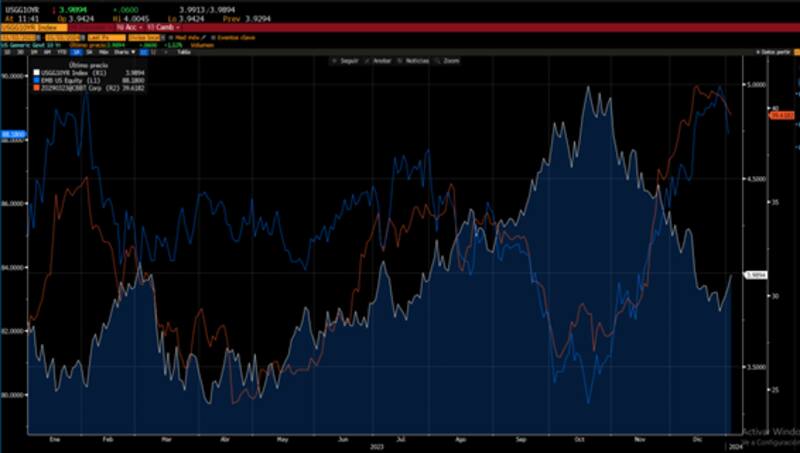Activate the Zoom chart tool
800x453 pixels.
point(450,61)
